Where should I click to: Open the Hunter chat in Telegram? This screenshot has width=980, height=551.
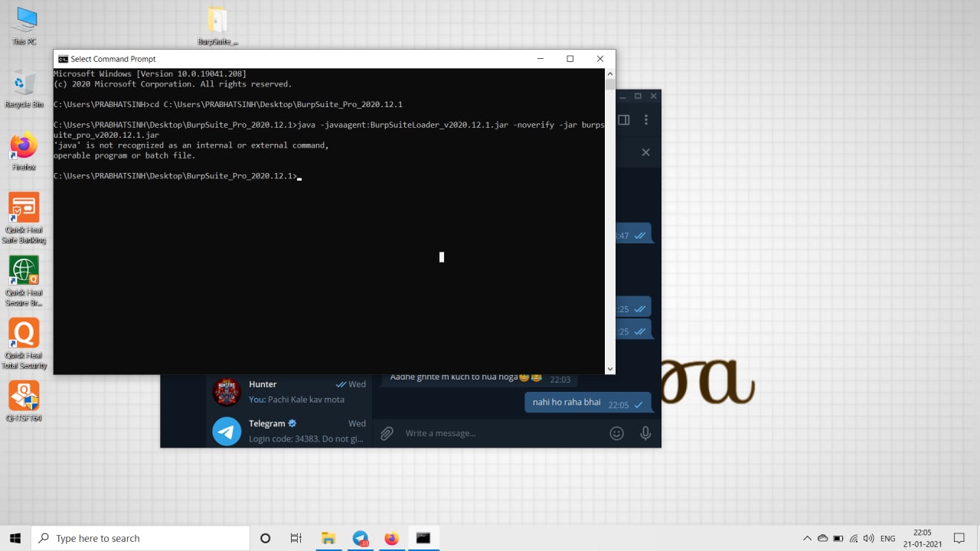coord(289,392)
